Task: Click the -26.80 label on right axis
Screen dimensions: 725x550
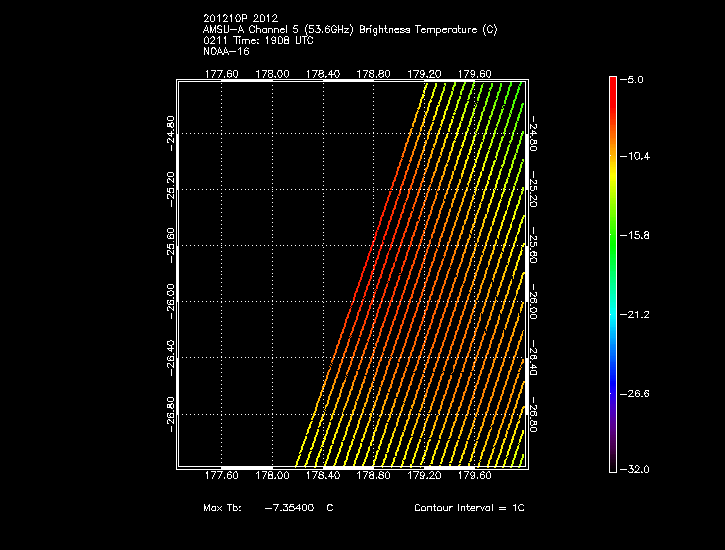Action: click(534, 415)
